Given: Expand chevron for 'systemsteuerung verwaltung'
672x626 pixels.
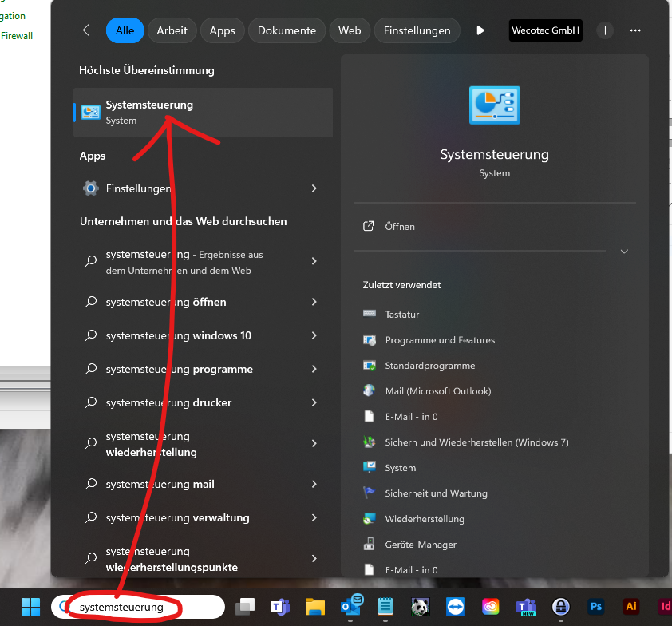Looking at the screenshot, I should coord(314,518).
